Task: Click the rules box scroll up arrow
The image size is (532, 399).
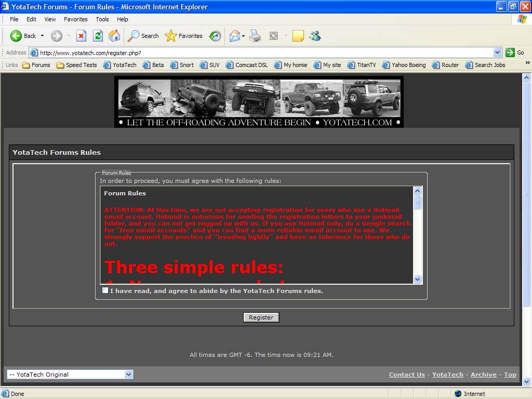Action: (x=417, y=191)
